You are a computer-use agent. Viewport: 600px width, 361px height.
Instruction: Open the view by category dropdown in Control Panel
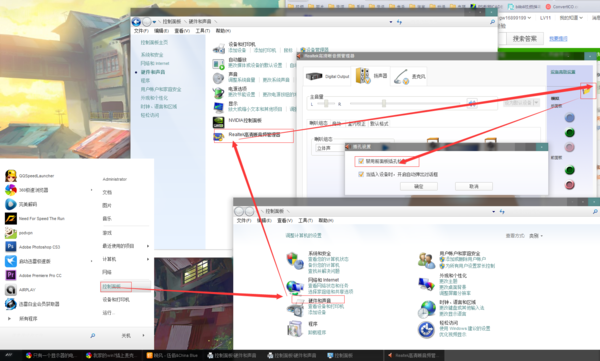(536, 236)
